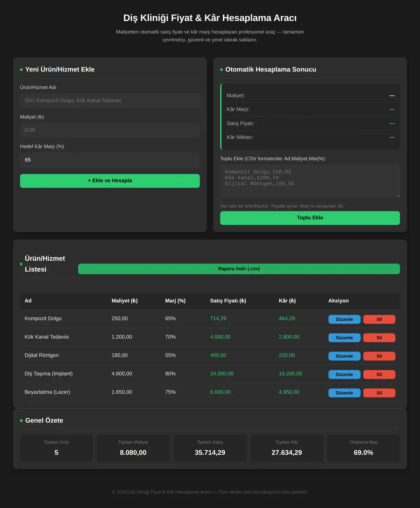Click the '4.000,00' sale price cell
420x508 pixels.
(220, 337)
